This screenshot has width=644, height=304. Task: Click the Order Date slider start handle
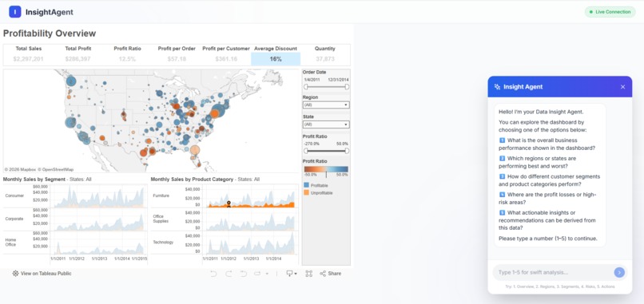(x=305, y=86)
